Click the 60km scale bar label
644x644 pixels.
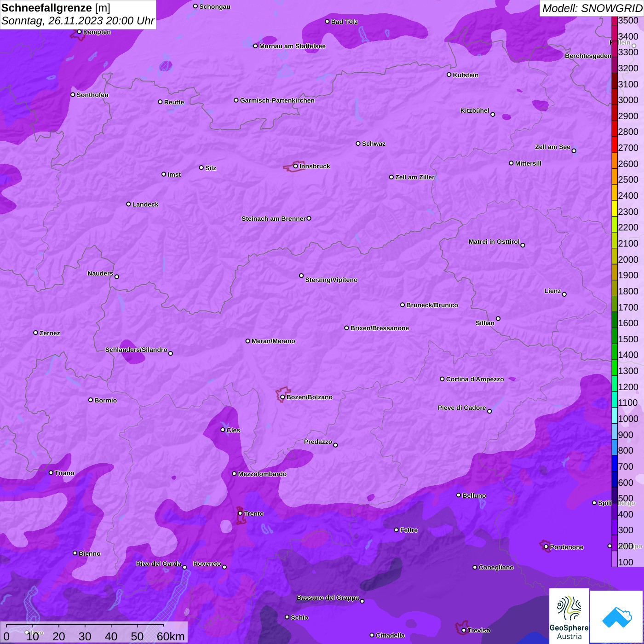(x=171, y=636)
